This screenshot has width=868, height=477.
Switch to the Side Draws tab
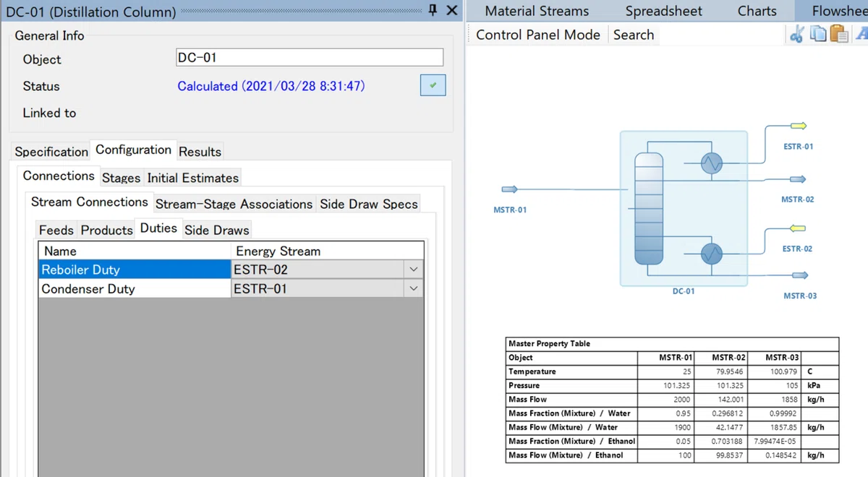point(216,230)
